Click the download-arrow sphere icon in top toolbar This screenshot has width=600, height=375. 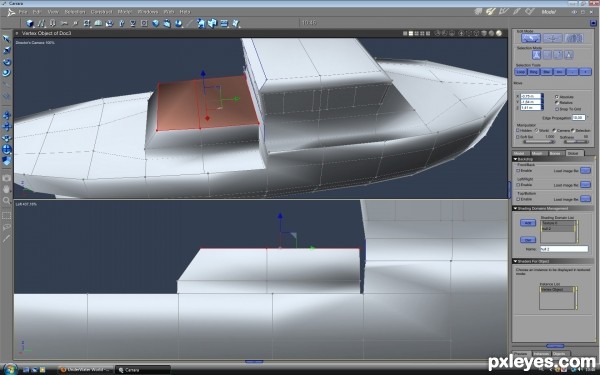pos(178,23)
